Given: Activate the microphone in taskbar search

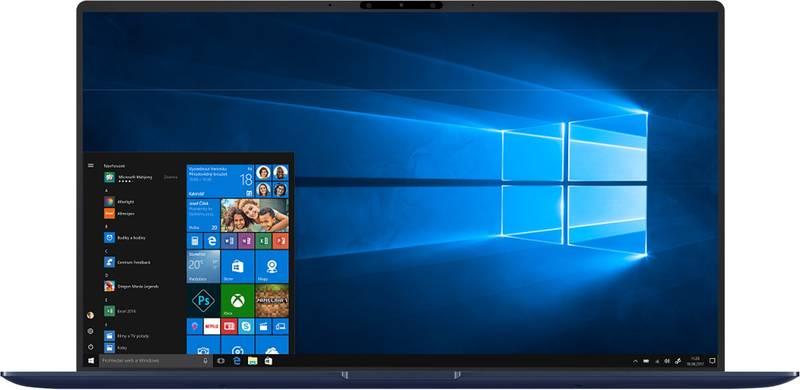Looking at the screenshot, I should pos(205,360).
